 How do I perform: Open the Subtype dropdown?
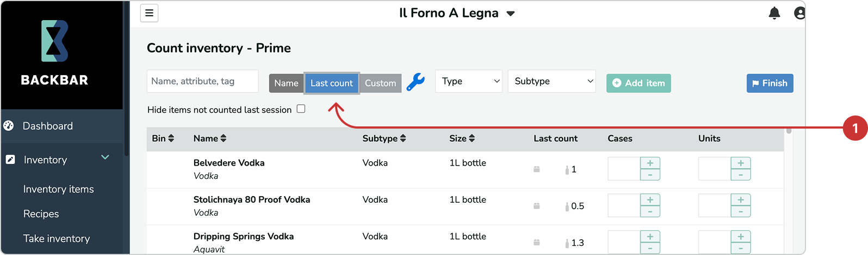pyautogui.click(x=551, y=81)
